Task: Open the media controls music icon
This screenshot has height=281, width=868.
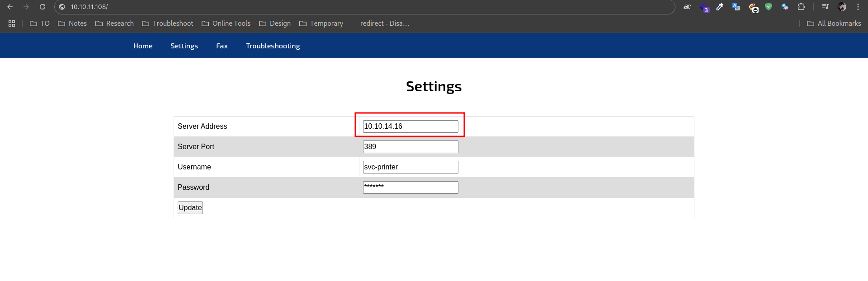Action: coord(826,7)
